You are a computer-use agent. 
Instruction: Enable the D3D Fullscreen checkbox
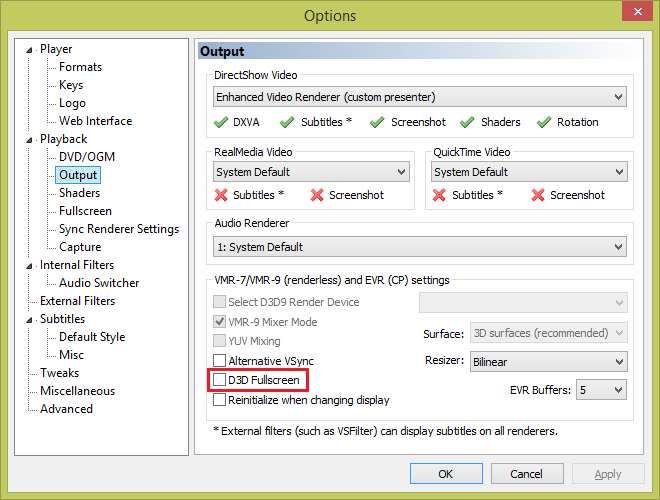click(221, 380)
